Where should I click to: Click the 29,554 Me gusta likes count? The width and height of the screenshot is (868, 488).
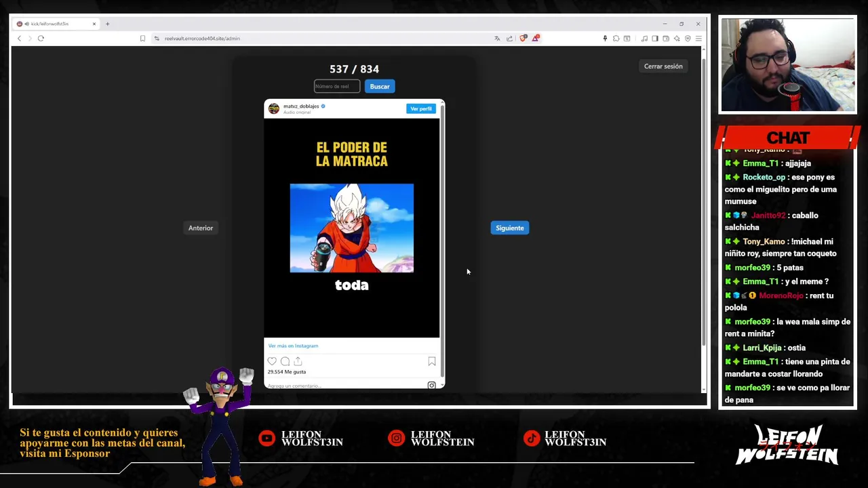tap(287, 371)
